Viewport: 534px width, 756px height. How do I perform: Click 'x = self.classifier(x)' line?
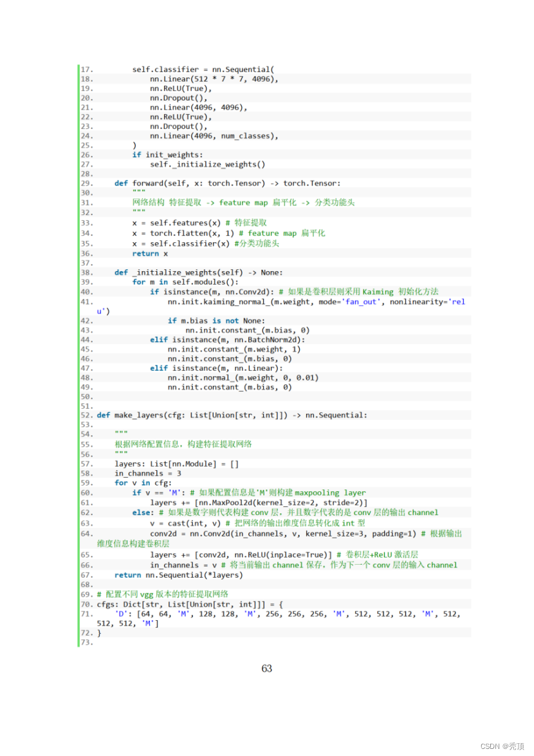point(181,243)
